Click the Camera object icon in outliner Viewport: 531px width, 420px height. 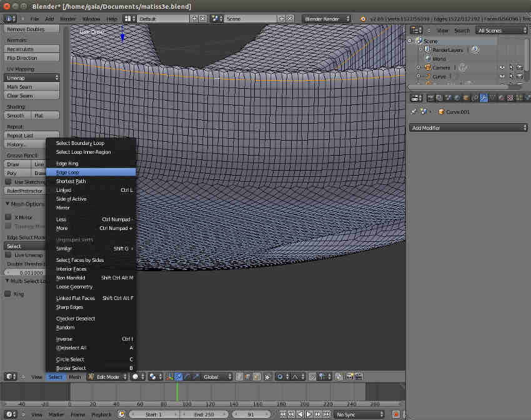pyautogui.click(x=428, y=67)
